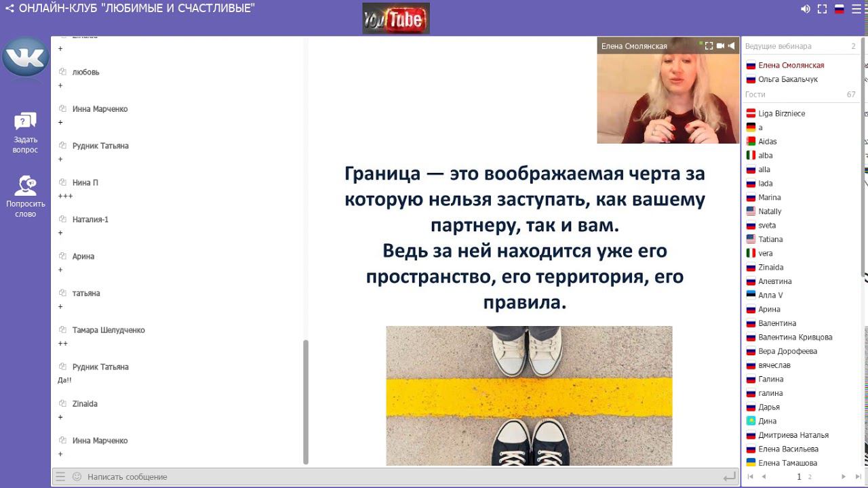
Task: Toggle the presenter's camera icon
Action: [x=720, y=46]
